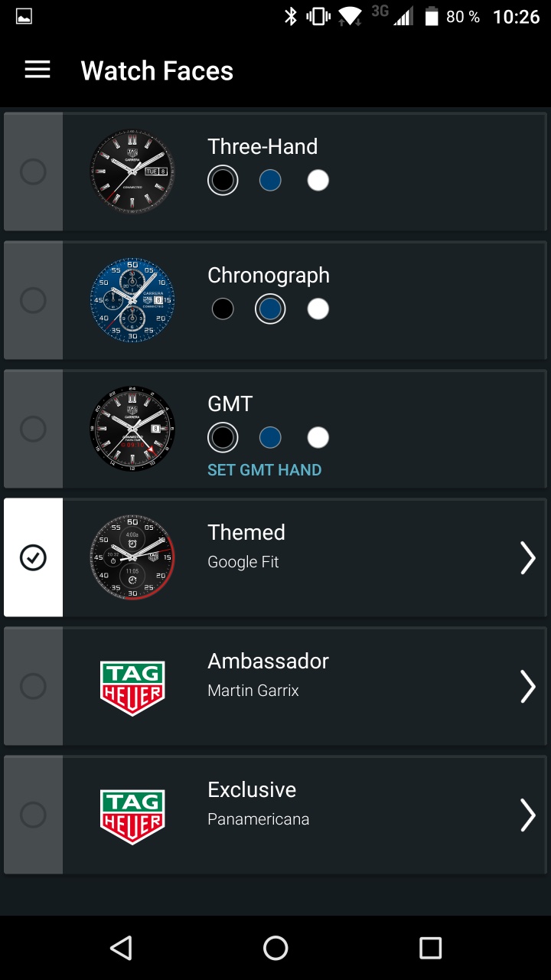551x980 pixels.
Task: Tap the Bluetooth status bar icon
Action: tap(291, 17)
